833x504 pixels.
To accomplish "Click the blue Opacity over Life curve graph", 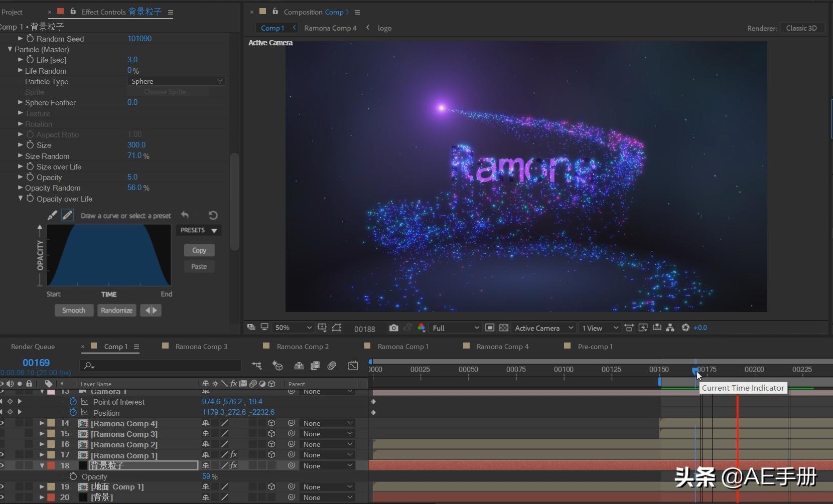I will point(109,256).
